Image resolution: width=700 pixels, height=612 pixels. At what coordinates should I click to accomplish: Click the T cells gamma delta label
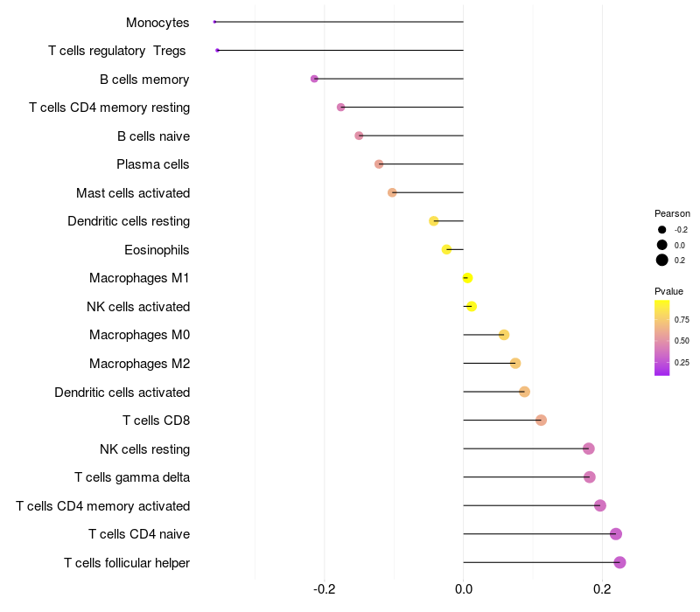pyautogui.click(x=132, y=477)
